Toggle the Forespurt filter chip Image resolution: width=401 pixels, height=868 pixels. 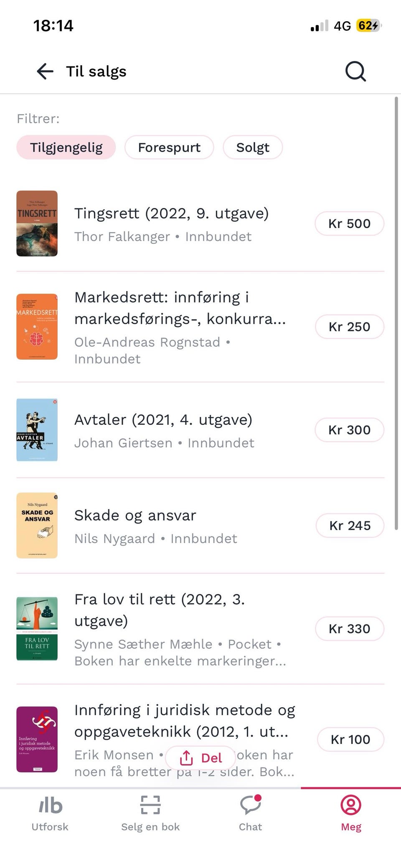click(x=169, y=147)
